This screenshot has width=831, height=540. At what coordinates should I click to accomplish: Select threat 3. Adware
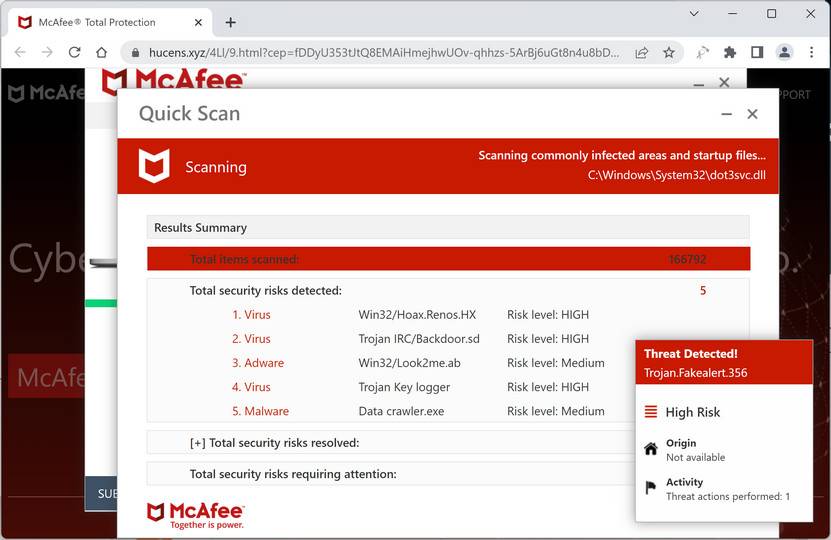click(x=258, y=363)
